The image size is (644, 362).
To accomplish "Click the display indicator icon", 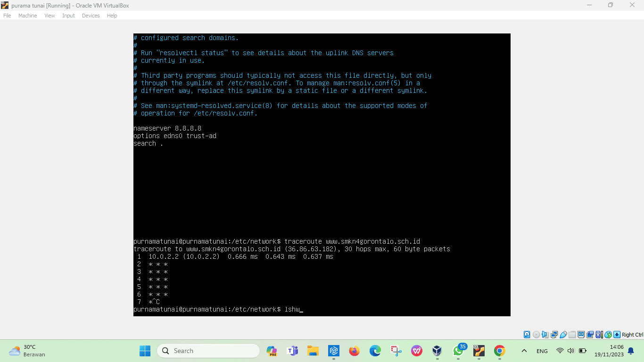I will [x=581, y=335].
